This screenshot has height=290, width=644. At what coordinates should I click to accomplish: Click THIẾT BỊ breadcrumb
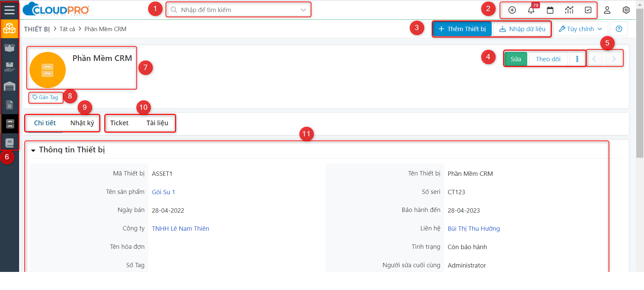click(37, 29)
